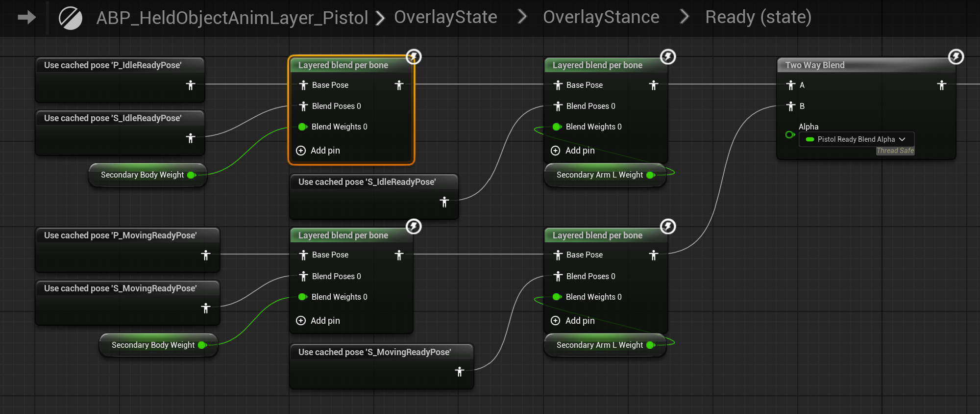Viewport: 980px width, 414px height.
Task: Click the forward navigation arrow
Action: (27, 18)
